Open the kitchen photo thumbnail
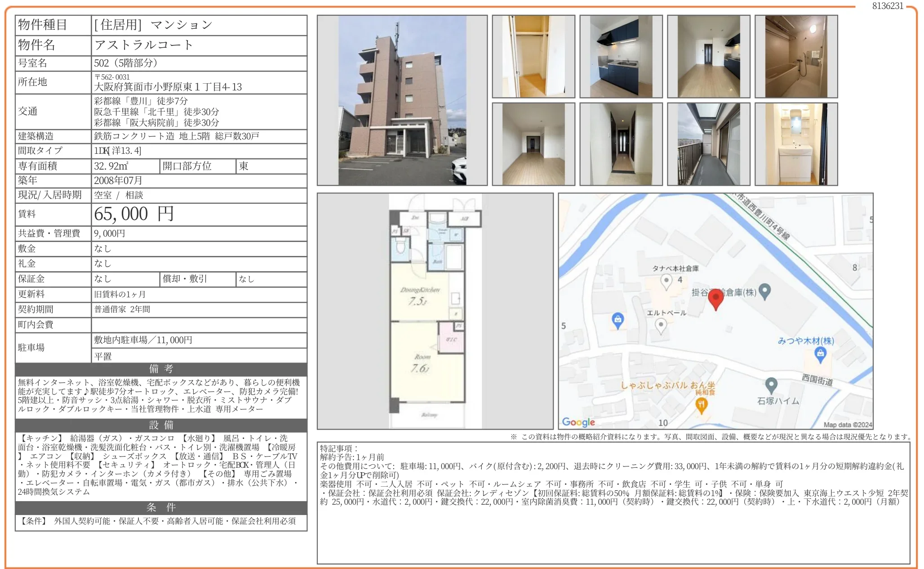The image size is (924, 569). click(621, 56)
